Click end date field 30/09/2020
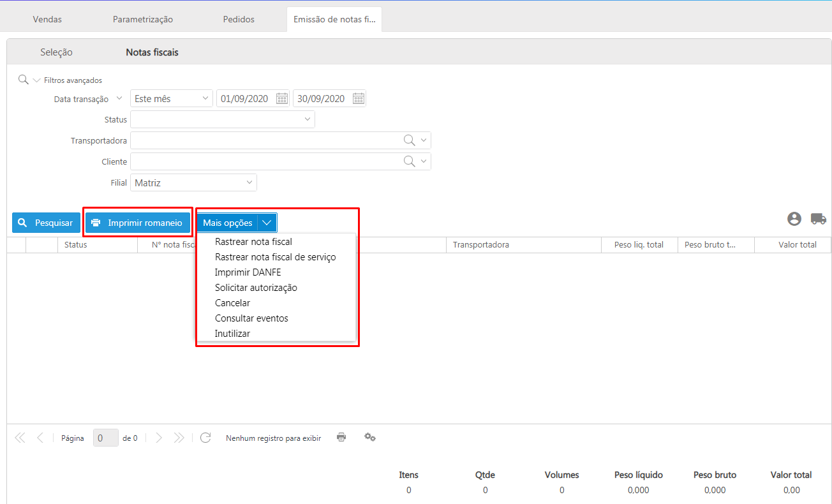This screenshot has width=832, height=504. pyautogui.click(x=322, y=98)
